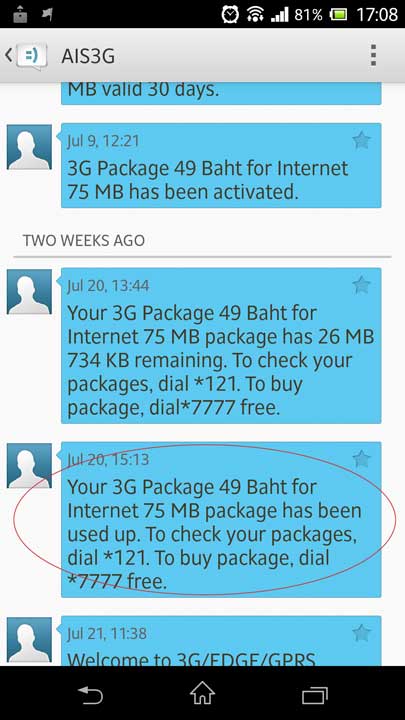Open contact avatar beside Jul 21 message
Screen dimensions: 405x720
tap(29, 640)
